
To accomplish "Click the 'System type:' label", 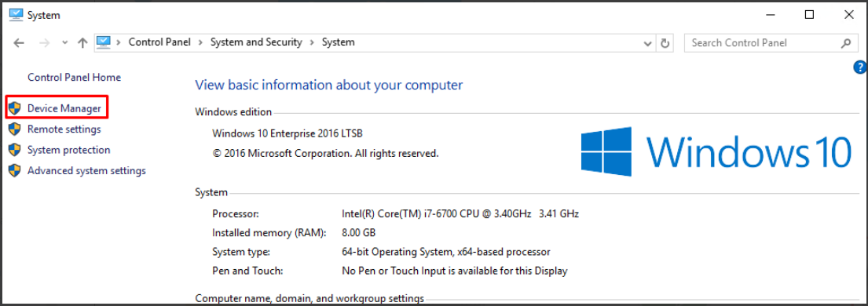I will click(241, 252).
